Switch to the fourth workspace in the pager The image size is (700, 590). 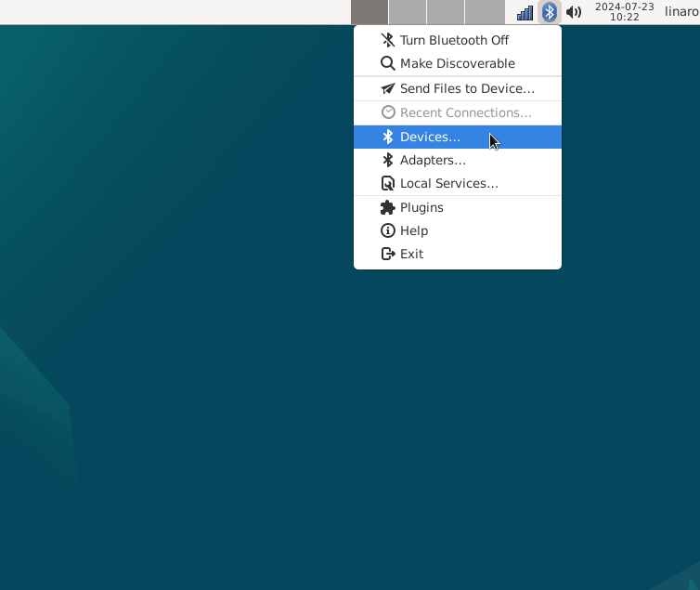pos(485,12)
